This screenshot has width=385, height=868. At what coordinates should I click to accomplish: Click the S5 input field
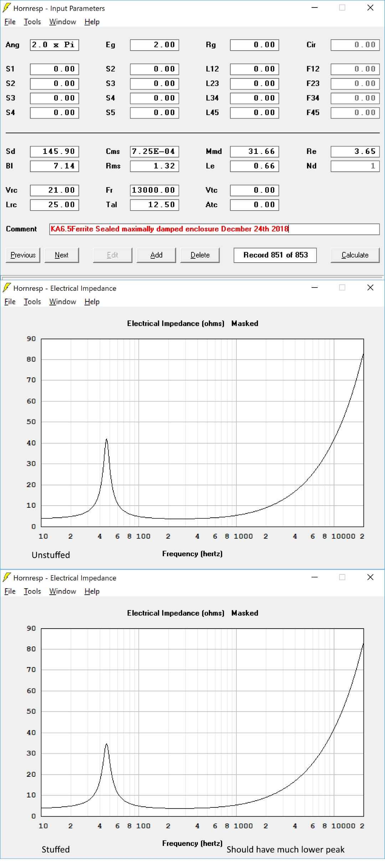pyautogui.click(x=155, y=113)
